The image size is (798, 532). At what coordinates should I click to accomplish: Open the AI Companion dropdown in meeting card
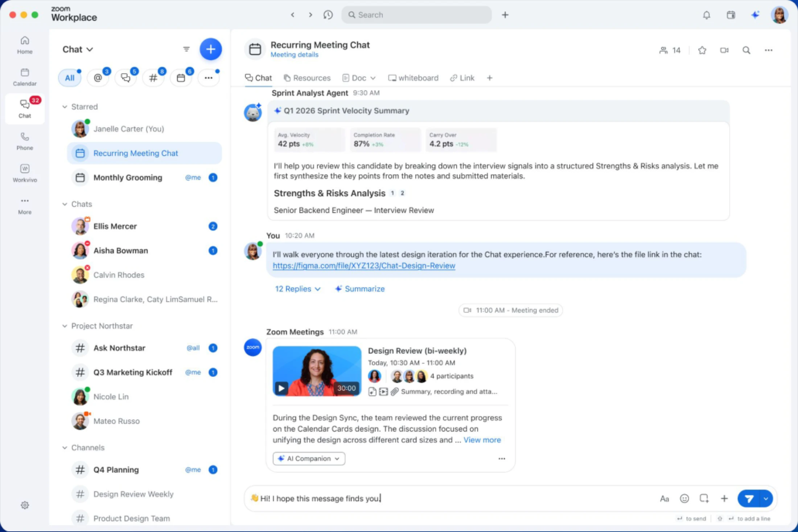click(309, 458)
